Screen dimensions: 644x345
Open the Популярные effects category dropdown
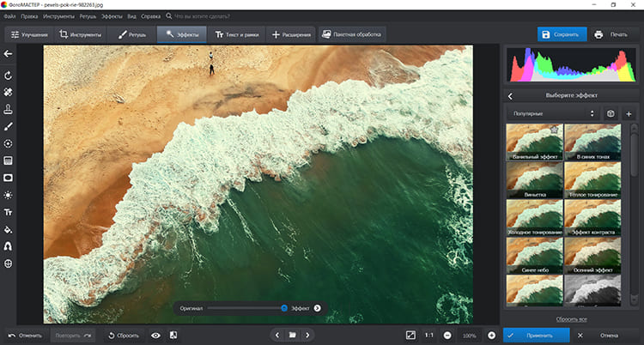point(552,113)
